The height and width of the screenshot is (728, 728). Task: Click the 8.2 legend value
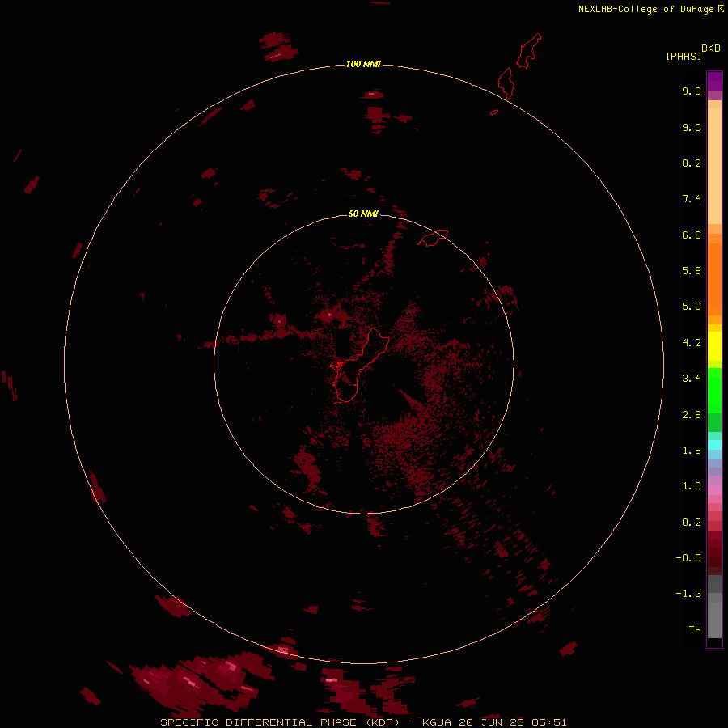coord(692,163)
